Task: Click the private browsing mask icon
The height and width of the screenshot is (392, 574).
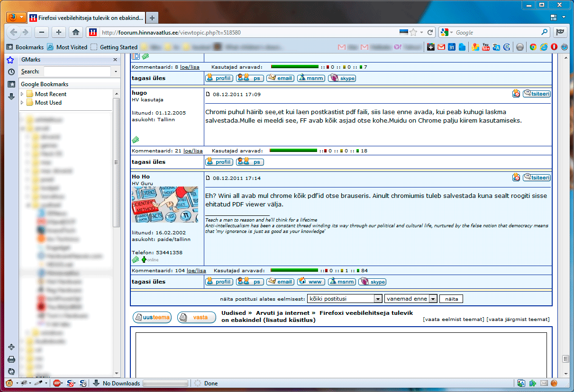Action: (561, 32)
